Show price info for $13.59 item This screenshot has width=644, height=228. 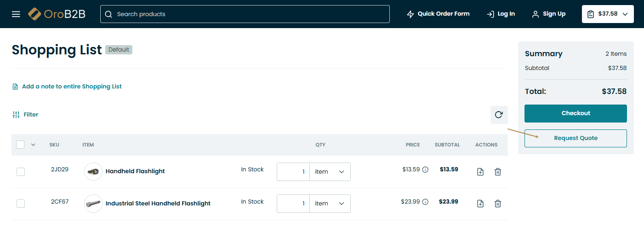pyautogui.click(x=425, y=170)
